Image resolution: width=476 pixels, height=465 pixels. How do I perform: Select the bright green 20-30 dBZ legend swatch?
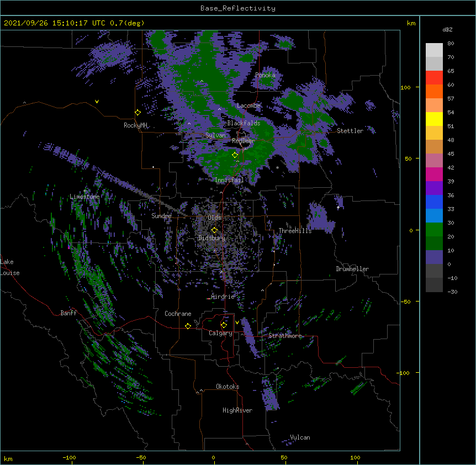[434, 230]
